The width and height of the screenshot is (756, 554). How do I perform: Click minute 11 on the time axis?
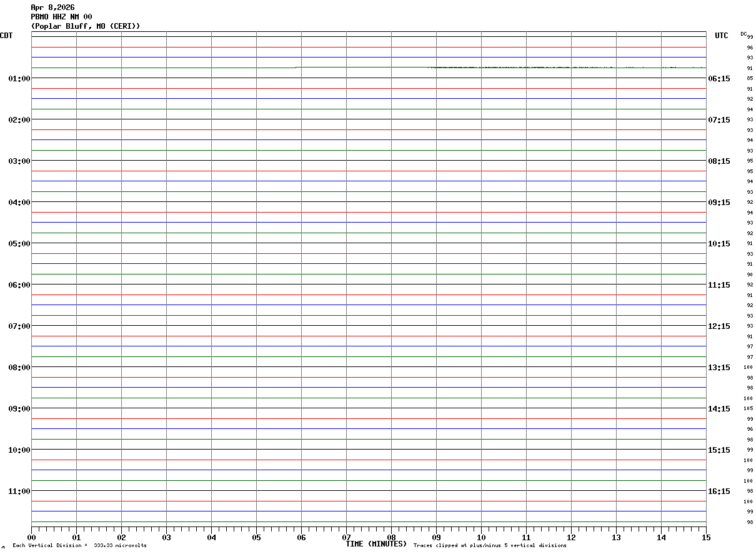click(527, 537)
